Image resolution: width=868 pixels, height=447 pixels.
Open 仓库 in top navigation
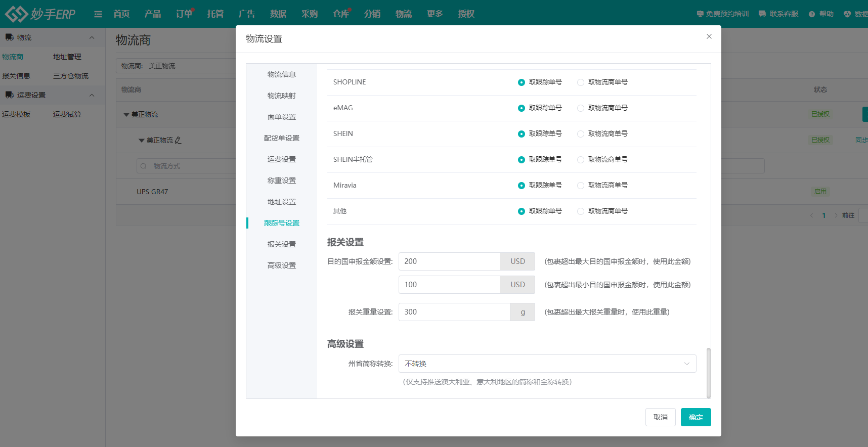pos(341,14)
